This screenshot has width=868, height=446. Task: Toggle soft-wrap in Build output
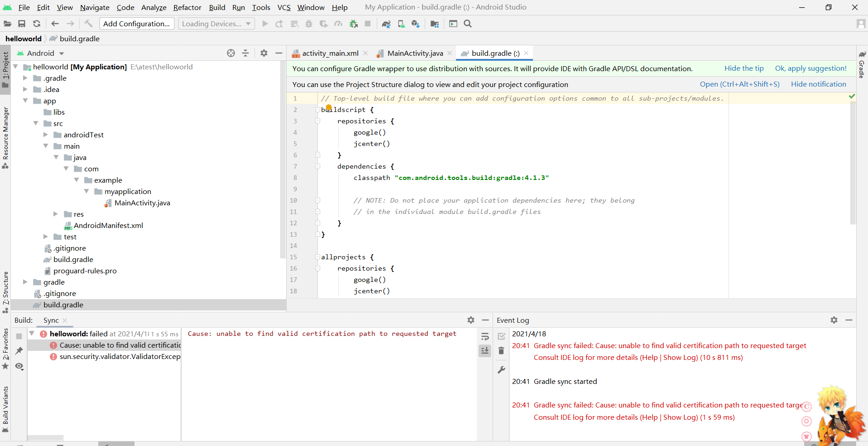point(485,336)
